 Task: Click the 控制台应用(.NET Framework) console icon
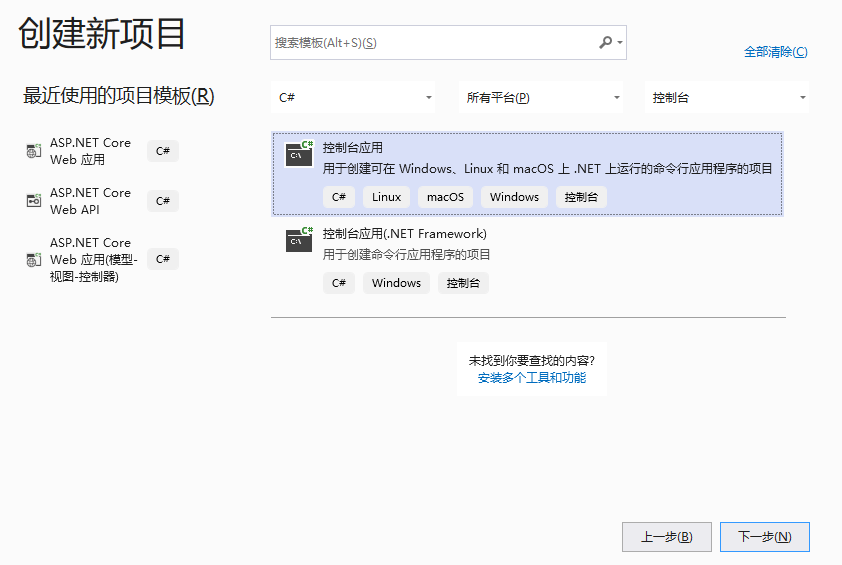pos(299,239)
